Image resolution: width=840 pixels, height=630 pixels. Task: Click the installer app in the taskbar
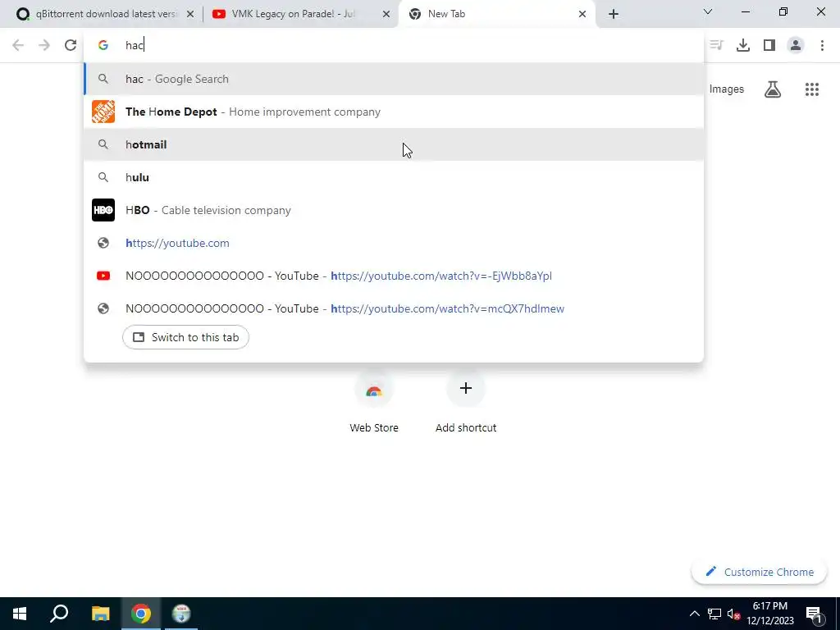pyautogui.click(x=181, y=614)
